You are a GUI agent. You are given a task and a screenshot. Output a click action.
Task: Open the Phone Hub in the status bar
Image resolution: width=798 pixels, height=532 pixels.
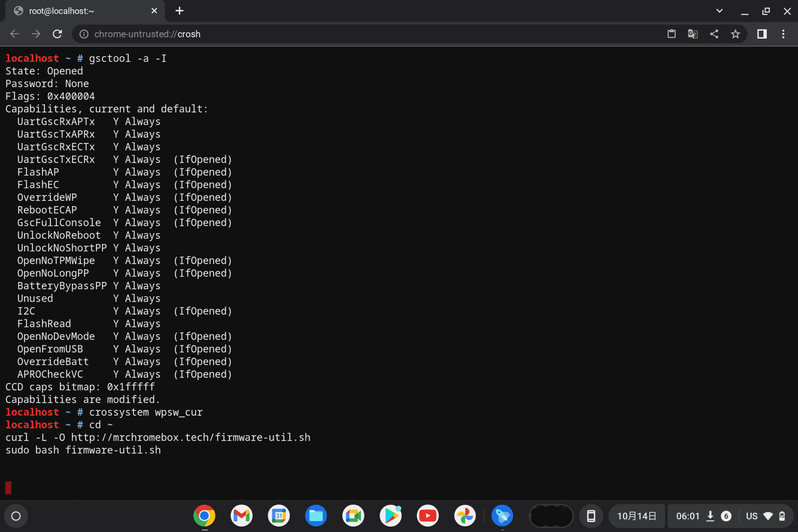[x=591, y=516]
